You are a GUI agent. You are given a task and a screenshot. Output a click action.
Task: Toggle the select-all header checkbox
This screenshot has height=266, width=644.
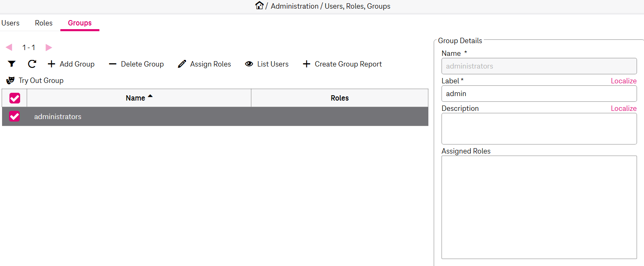tap(15, 98)
